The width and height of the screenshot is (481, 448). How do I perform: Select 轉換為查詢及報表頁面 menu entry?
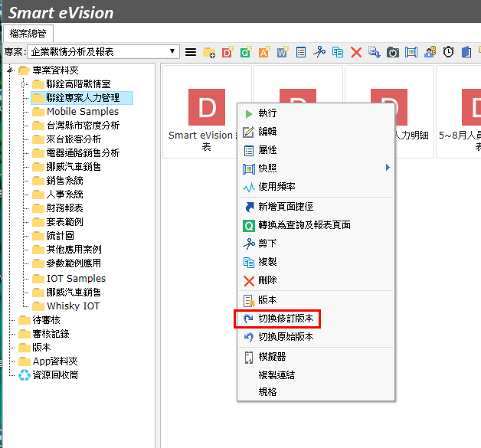[304, 225]
